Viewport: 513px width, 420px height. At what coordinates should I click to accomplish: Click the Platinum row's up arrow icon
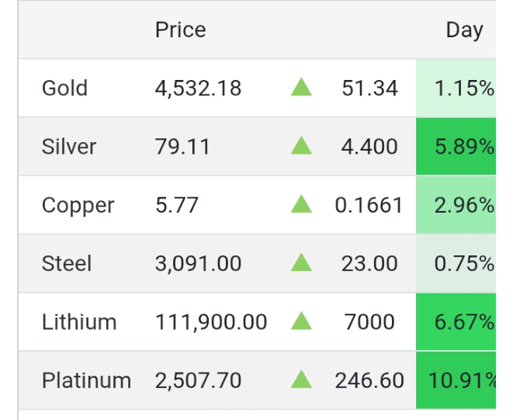pyautogui.click(x=301, y=380)
